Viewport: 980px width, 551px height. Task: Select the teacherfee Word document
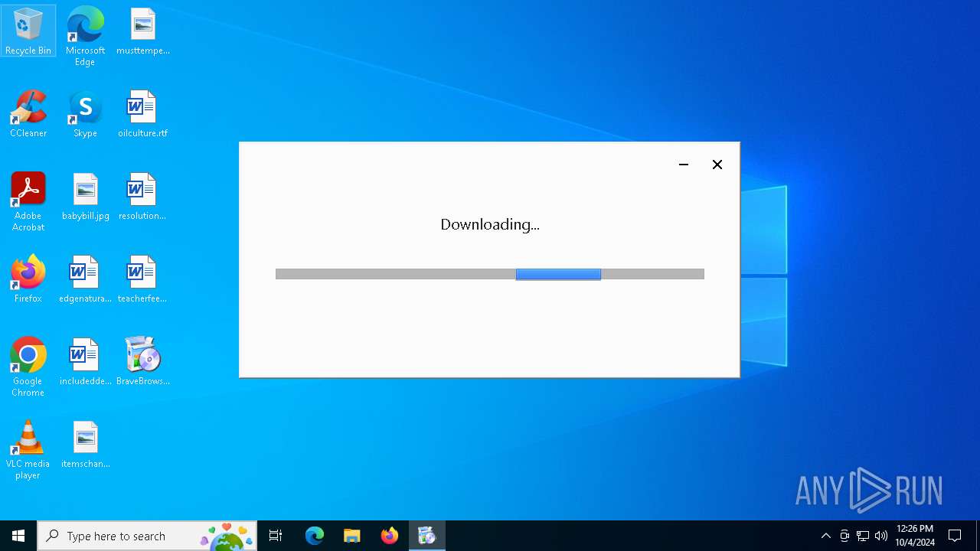click(142, 279)
